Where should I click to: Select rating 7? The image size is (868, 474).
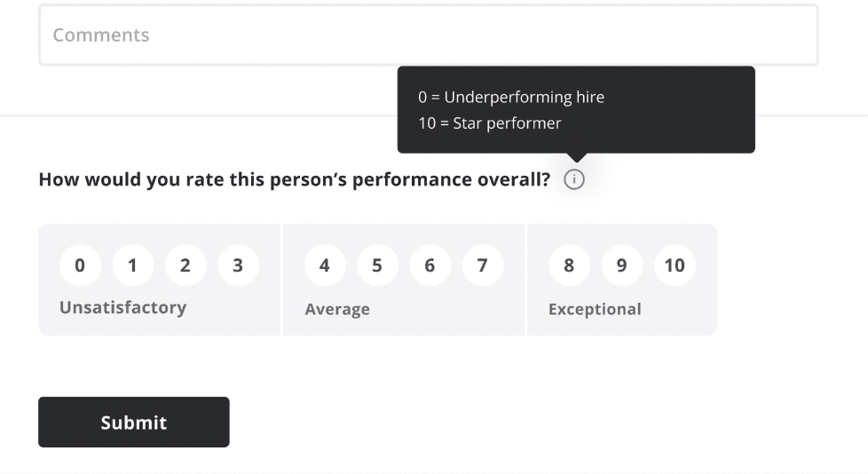(483, 265)
